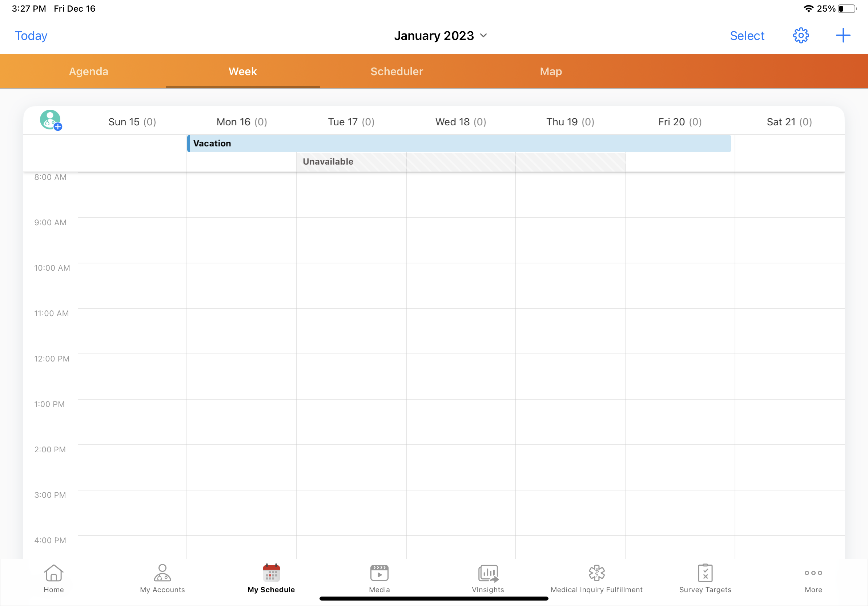Open the settings gear icon
Image resolution: width=868 pixels, height=606 pixels.
point(800,36)
